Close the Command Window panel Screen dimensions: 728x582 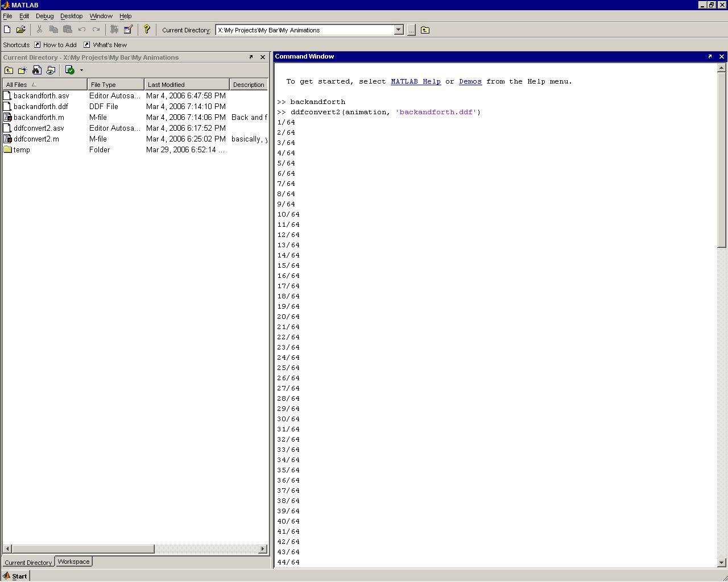pos(722,56)
